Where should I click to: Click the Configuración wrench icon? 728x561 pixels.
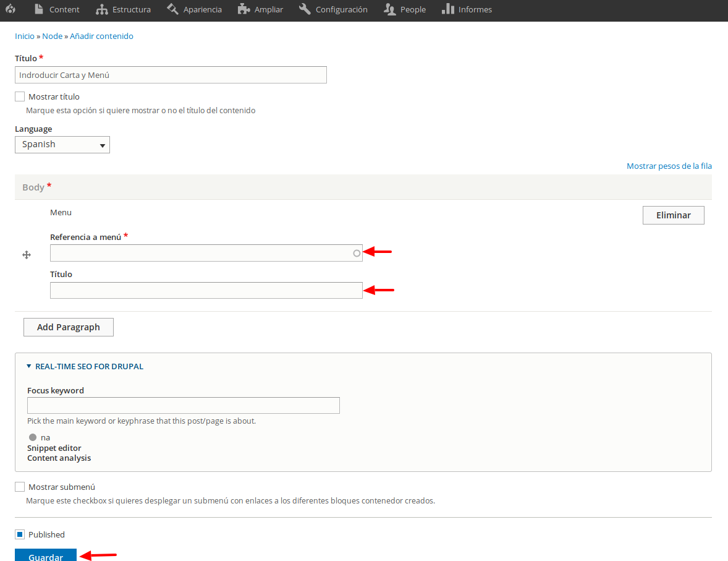pyautogui.click(x=305, y=9)
